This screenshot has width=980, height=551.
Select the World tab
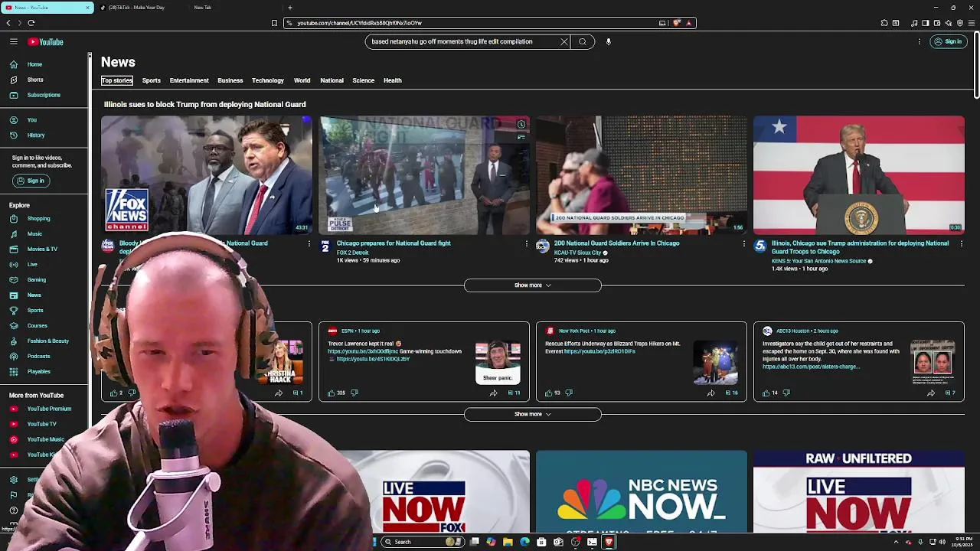click(x=302, y=80)
